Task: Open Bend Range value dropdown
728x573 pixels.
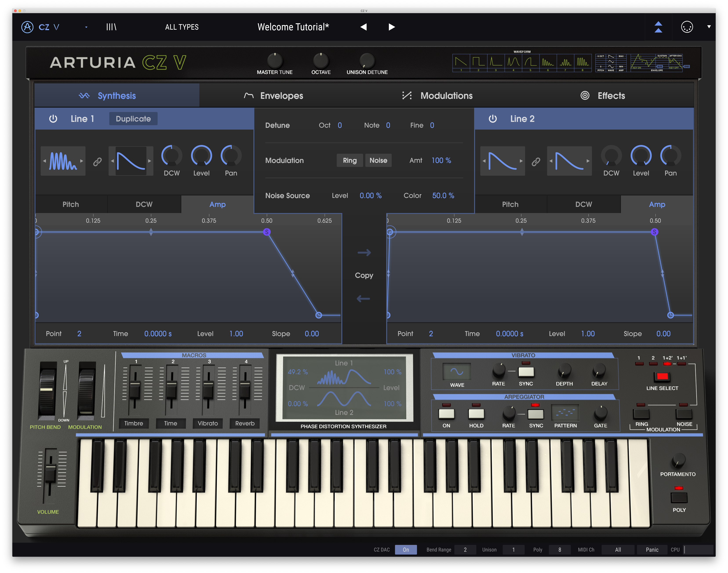Action: 465,550
